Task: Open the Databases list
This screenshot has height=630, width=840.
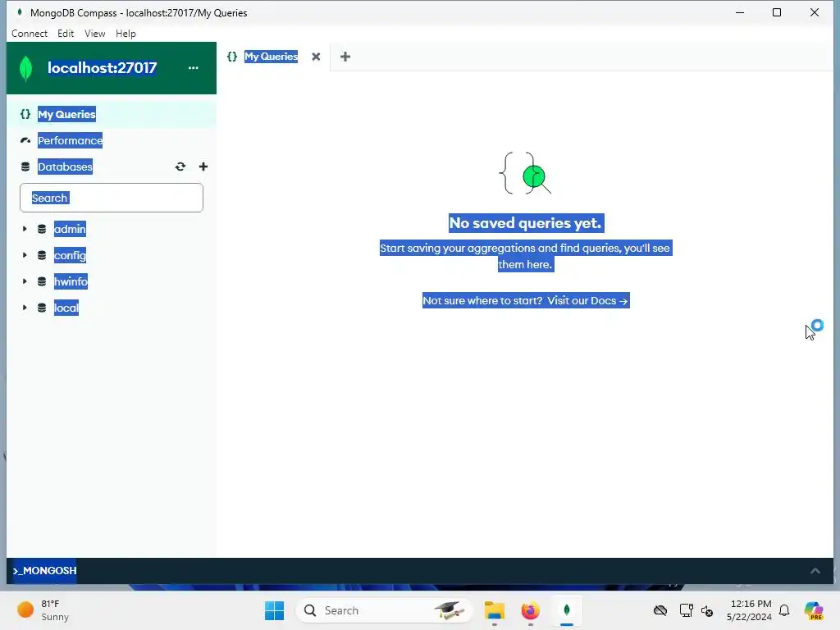Action: point(65,167)
